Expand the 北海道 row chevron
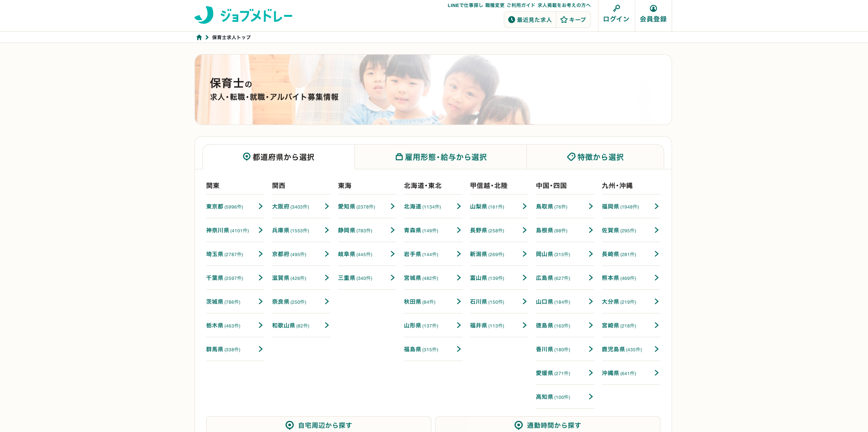868x432 pixels. (458, 206)
